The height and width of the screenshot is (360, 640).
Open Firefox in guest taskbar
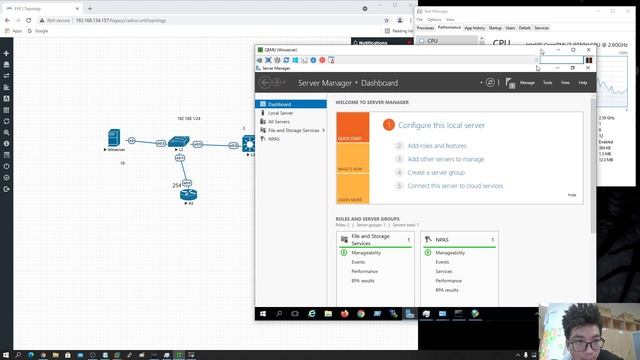pos(344,313)
